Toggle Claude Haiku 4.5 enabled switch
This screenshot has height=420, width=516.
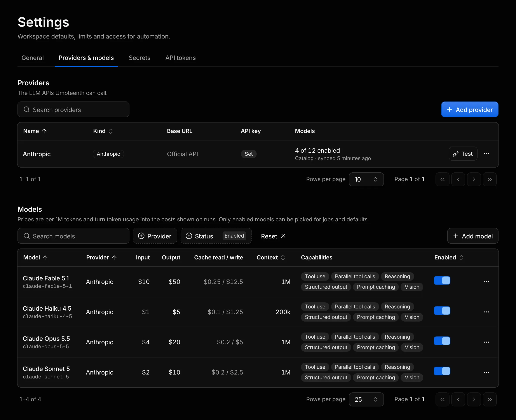(442, 311)
